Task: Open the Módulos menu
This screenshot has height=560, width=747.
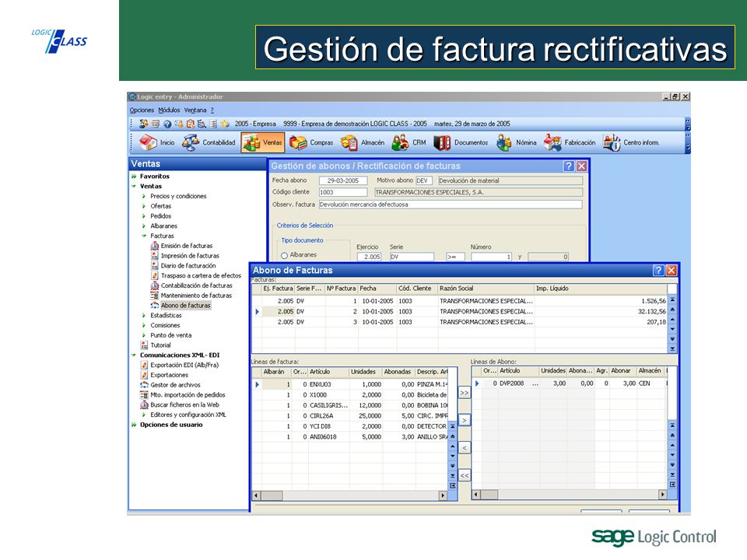Action: (x=169, y=110)
